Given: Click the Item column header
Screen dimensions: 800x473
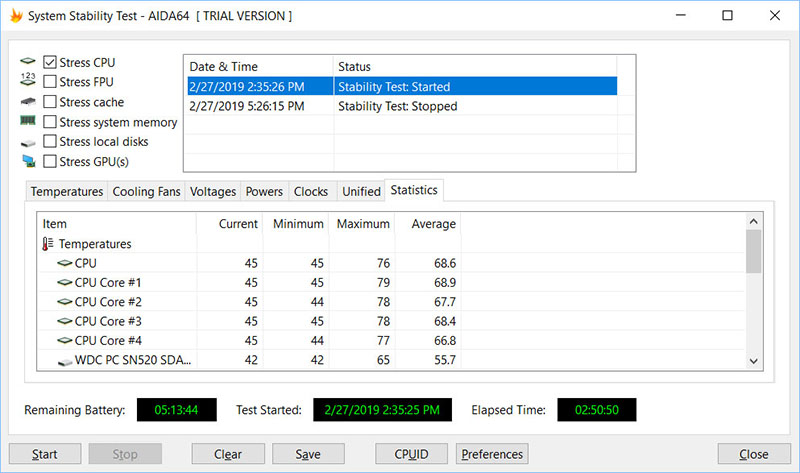Looking at the screenshot, I should click(x=117, y=224).
